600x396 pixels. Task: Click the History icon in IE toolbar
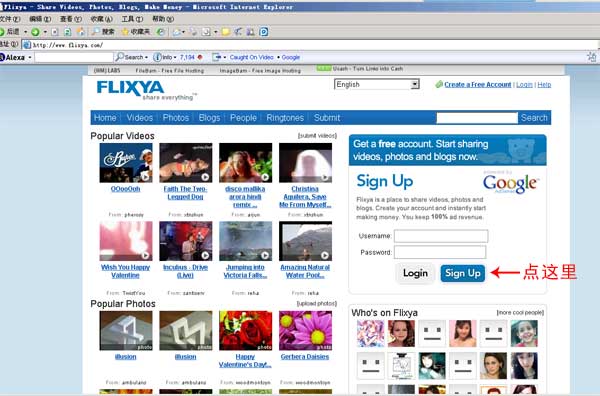(160, 32)
